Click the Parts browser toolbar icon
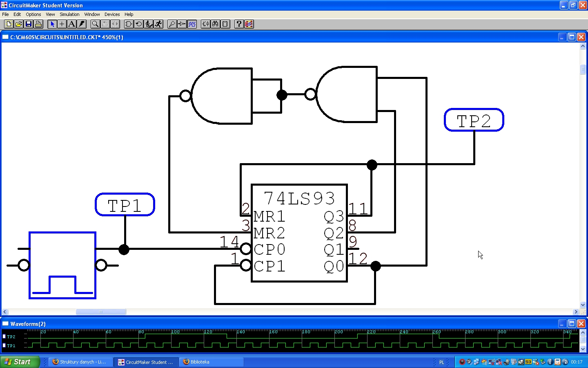Screen dimensions: 588x368 (205, 24)
